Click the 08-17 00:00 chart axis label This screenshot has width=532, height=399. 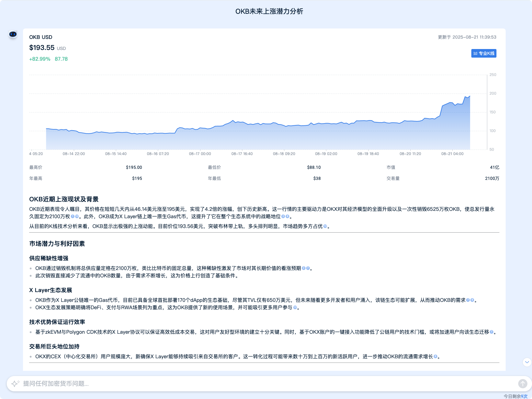click(200, 154)
